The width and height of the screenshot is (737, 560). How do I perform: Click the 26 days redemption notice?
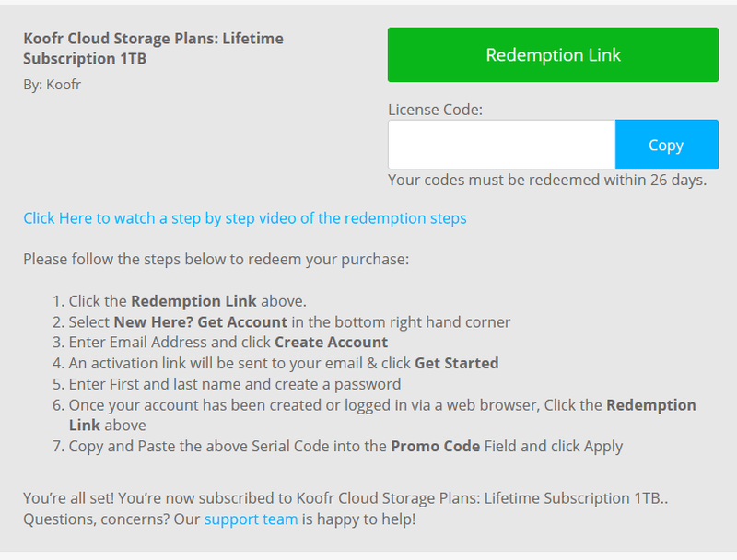click(546, 180)
